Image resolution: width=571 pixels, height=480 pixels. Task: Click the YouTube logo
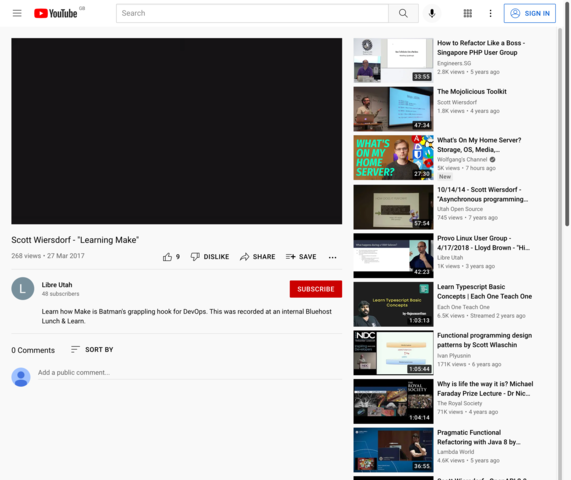point(56,13)
